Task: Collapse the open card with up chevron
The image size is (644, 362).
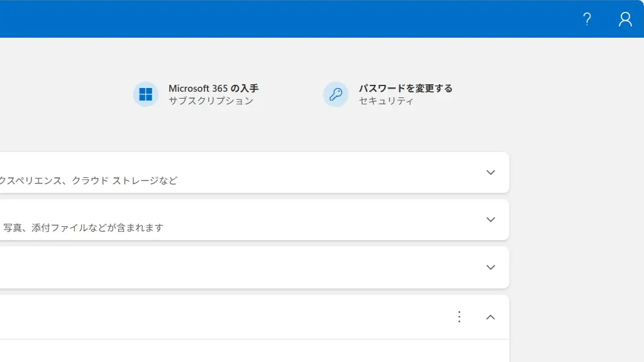Action: click(491, 317)
